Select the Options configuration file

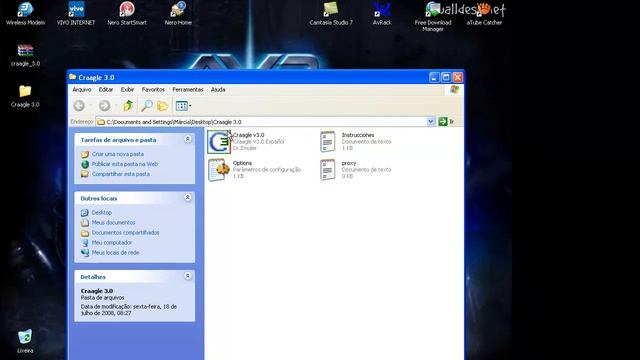(254, 169)
